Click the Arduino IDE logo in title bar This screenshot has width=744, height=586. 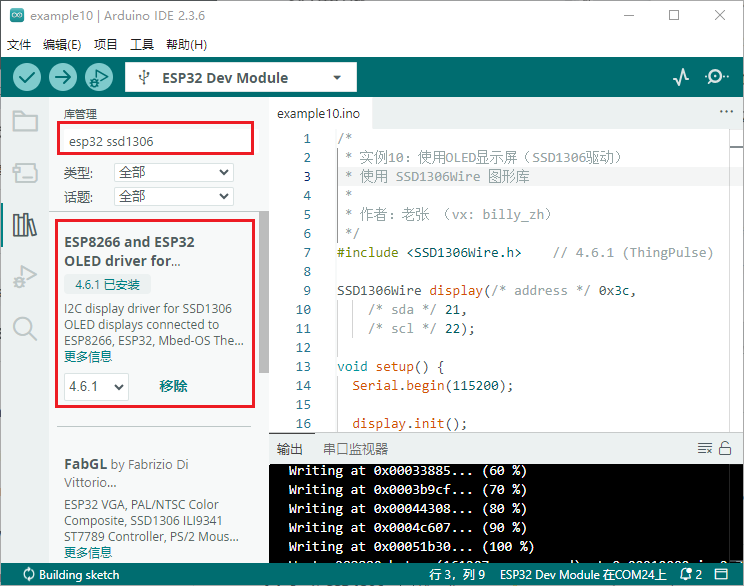pyautogui.click(x=17, y=15)
